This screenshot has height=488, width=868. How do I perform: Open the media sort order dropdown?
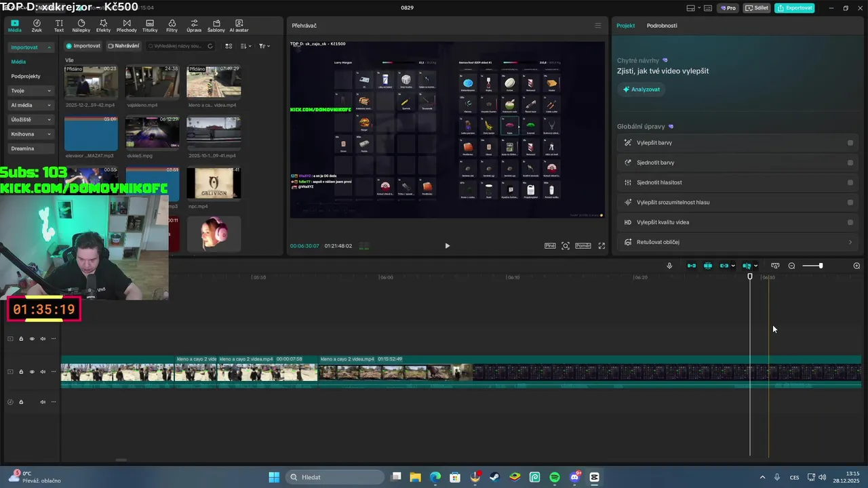245,46
